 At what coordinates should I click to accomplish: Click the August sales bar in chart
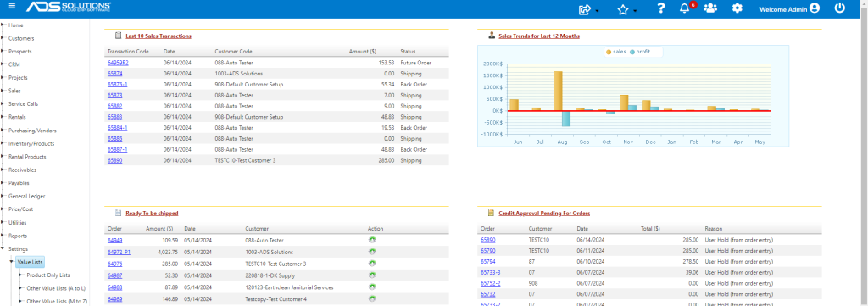pos(558,91)
